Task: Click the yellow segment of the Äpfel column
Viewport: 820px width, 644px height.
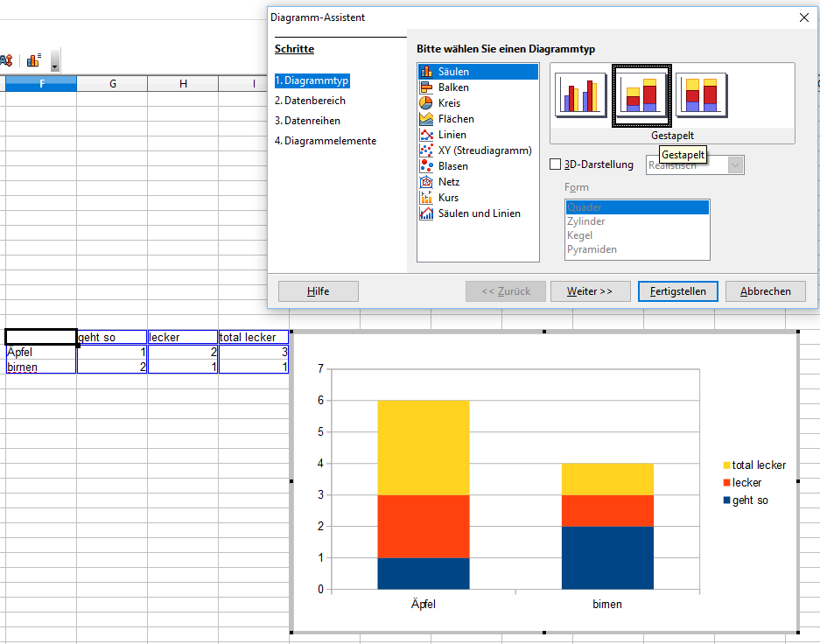Action: [x=424, y=447]
